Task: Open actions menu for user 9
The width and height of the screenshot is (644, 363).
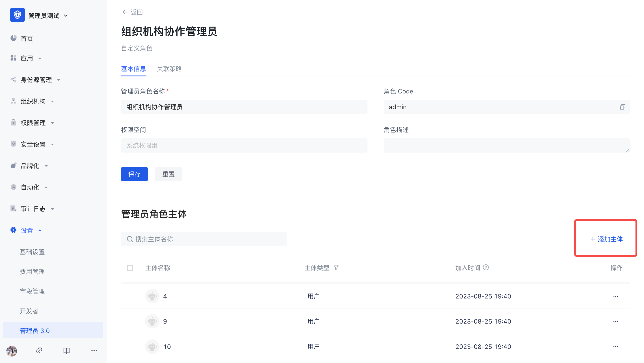Action: pos(616,321)
